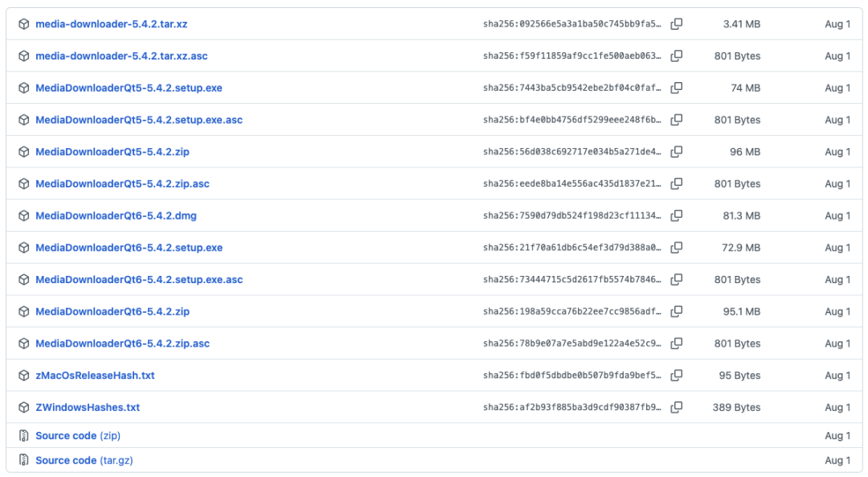Download MediaDownloaderQt5-5.4.2.zip.asc file
Viewport: 868px width, 477px height.
click(122, 184)
